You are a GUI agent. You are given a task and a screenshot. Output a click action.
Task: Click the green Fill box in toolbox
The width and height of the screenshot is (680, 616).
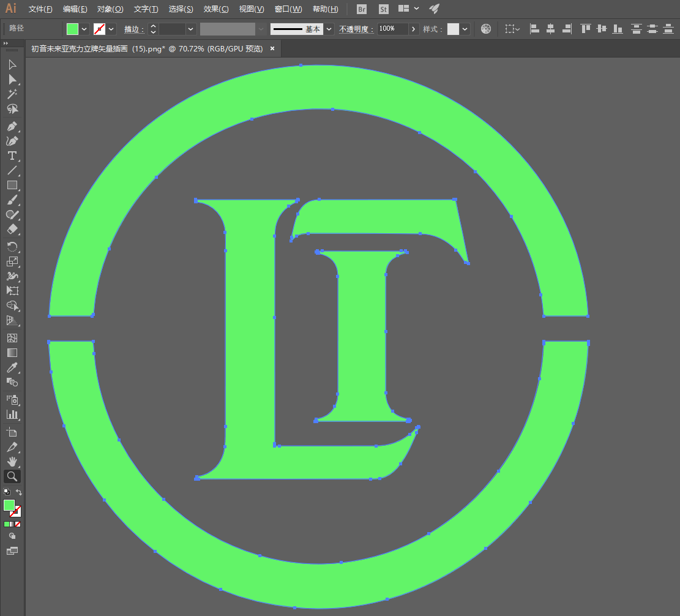[9, 505]
